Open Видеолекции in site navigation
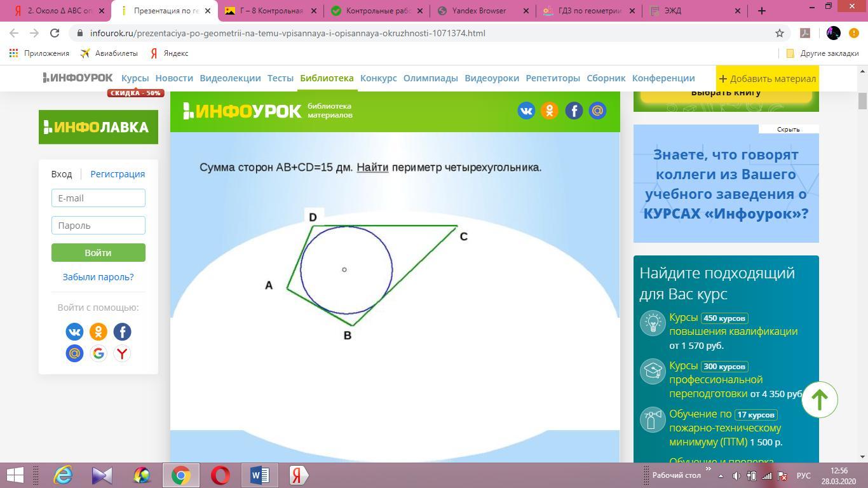The image size is (868, 488). pyautogui.click(x=230, y=78)
